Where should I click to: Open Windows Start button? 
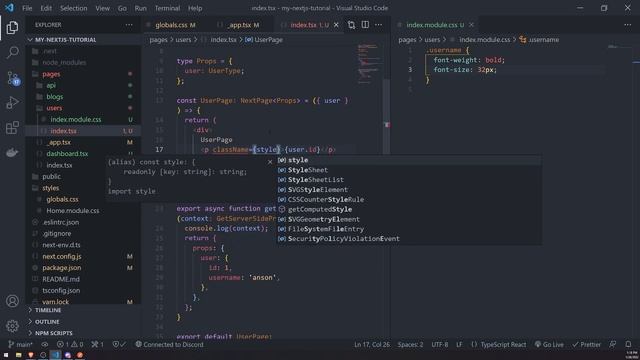click(x=6, y=355)
